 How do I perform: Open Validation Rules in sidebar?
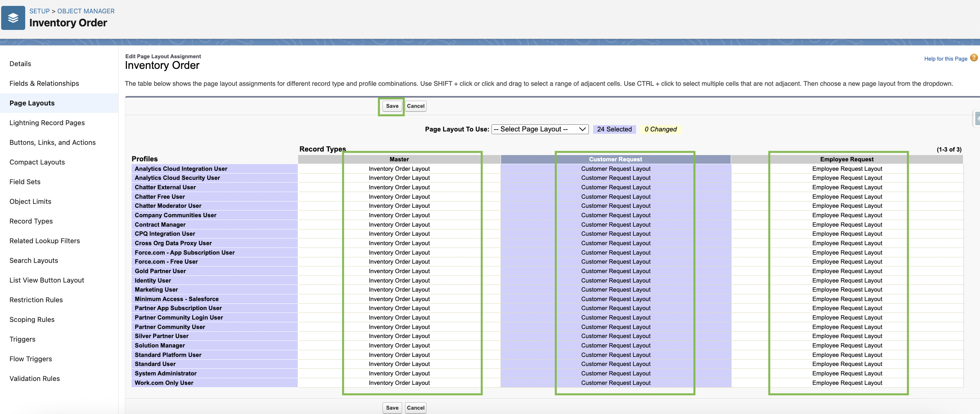pyautogui.click(x=35, y=379)
